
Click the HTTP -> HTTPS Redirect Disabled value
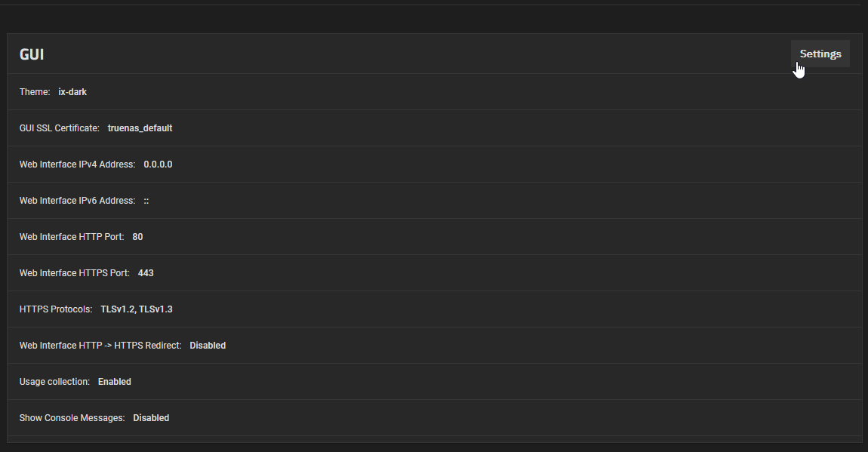pyautogui.click(x=208, y=346)
